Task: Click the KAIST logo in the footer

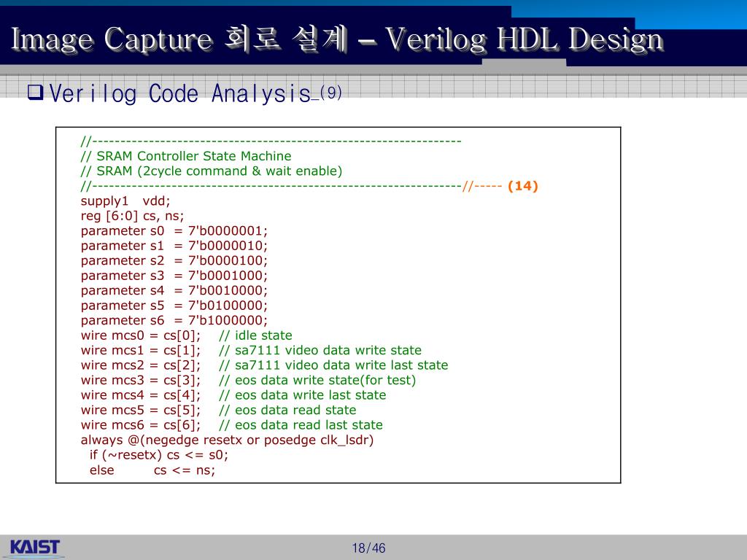Action: tap(34, 547)
